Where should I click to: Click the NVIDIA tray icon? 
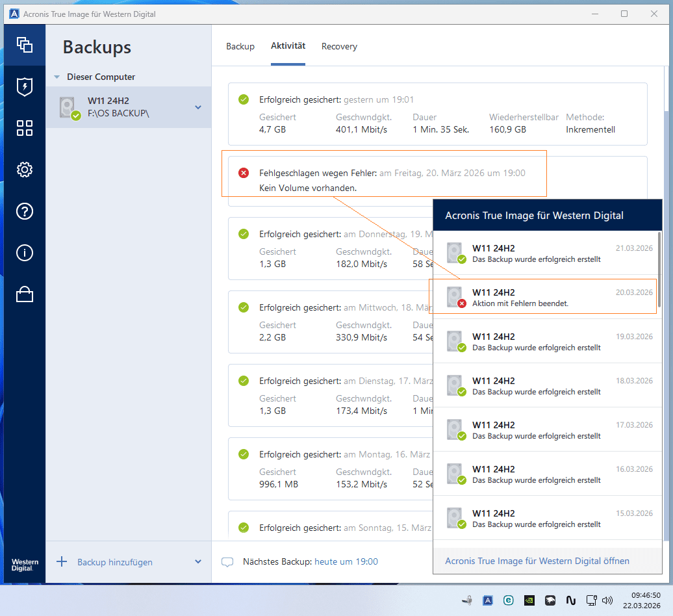click(x=529, y=600)
